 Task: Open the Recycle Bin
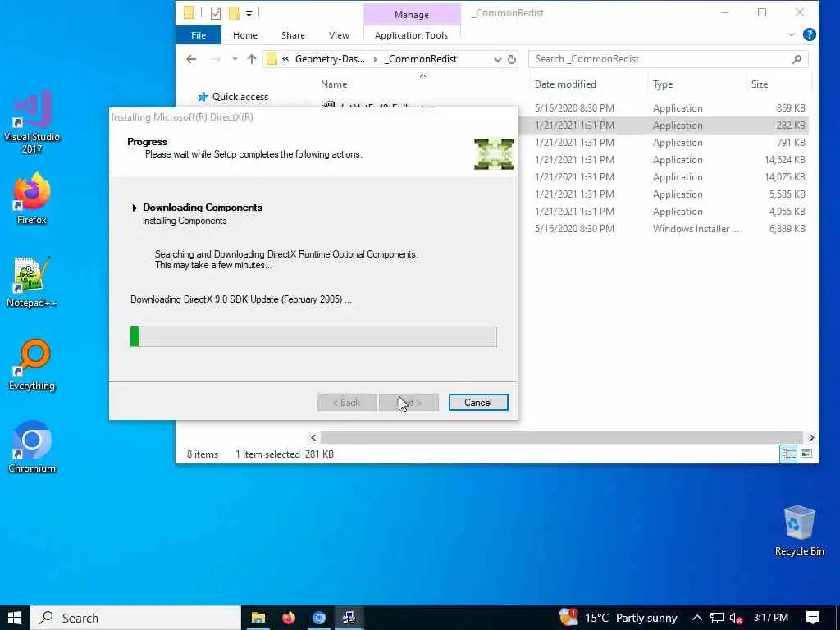799,531
